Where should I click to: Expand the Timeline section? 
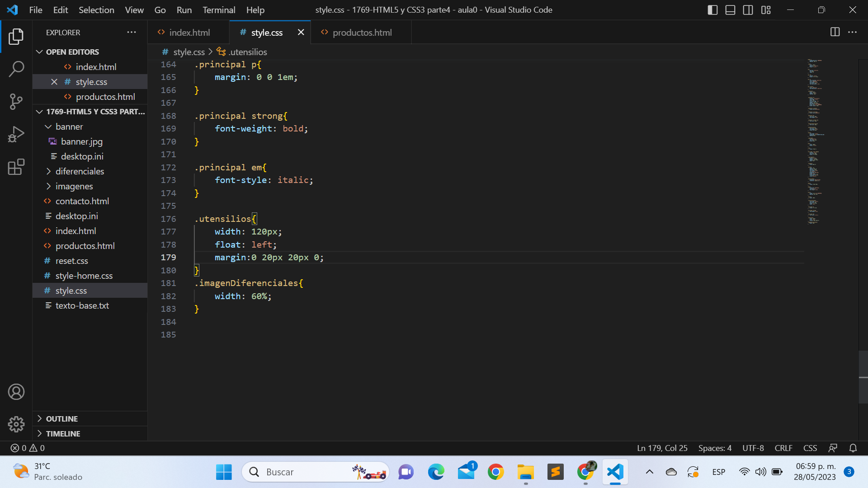(90, 434)
